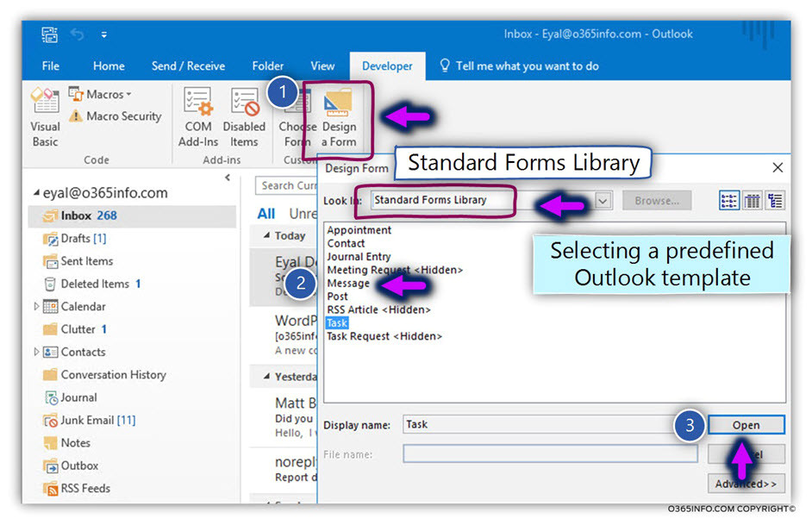
Task: Click the Open button in dialog
Action: coord(746,425)
